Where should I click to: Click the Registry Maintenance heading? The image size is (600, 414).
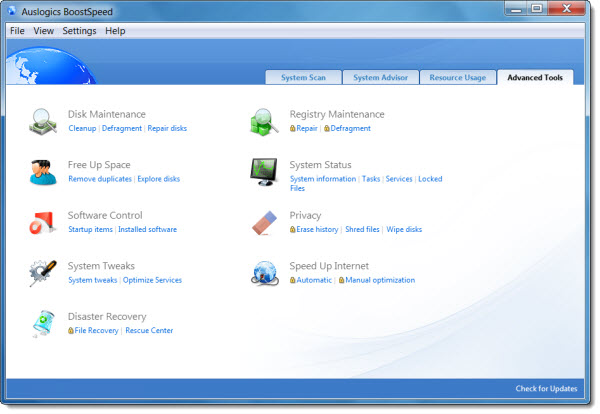(x=337, y=114)
